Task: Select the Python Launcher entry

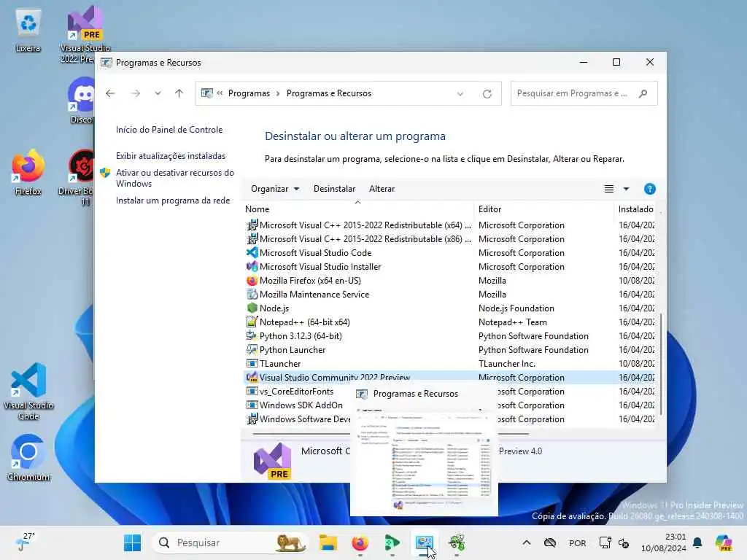Action: click(x=449, y=349)
